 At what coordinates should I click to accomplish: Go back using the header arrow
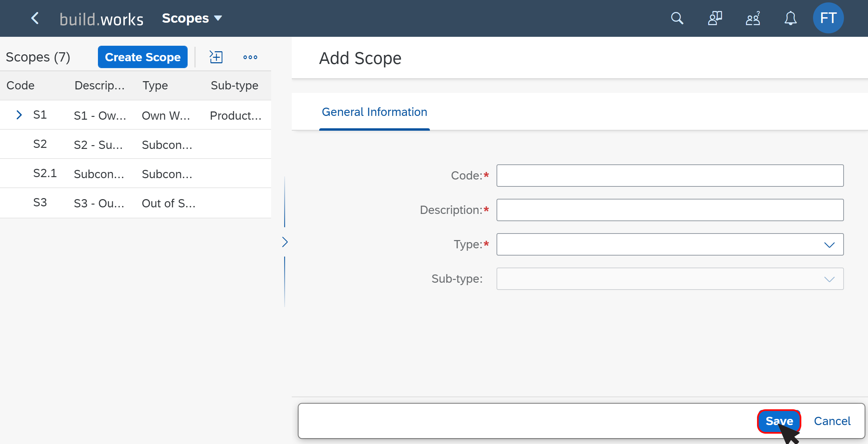point(35,18)
